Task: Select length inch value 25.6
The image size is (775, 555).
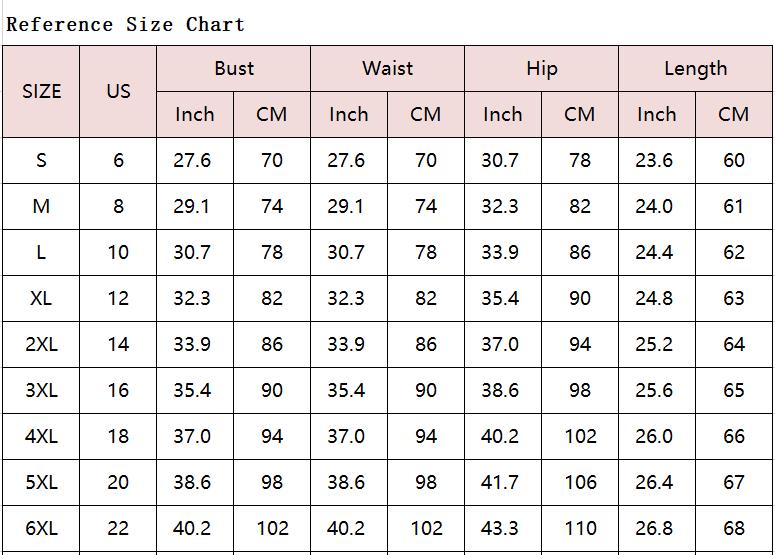Action: pyautogui.click(x=657, y=390)
